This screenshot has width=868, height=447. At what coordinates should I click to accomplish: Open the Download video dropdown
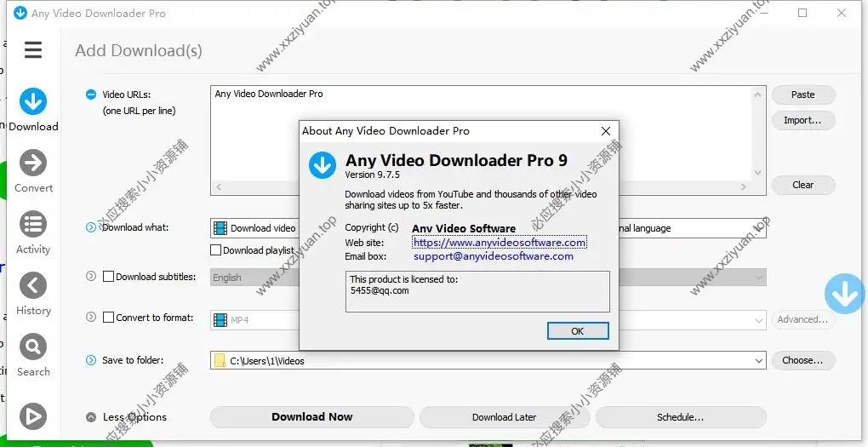[254, 227]
